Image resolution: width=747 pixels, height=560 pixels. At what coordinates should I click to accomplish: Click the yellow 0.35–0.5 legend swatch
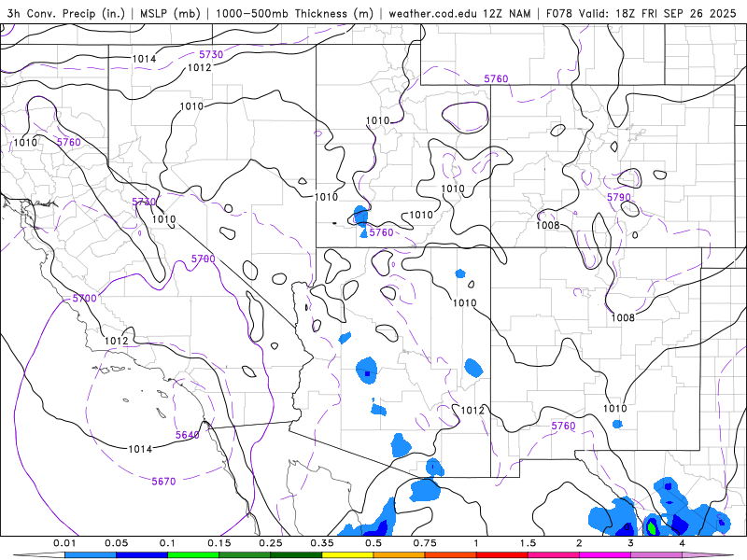point(347,555)
